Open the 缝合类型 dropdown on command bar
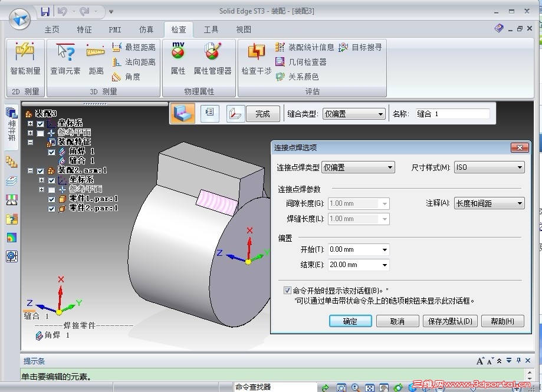This screenshot has height=392, width=542. pyautogui.click(x=354, y=114)
